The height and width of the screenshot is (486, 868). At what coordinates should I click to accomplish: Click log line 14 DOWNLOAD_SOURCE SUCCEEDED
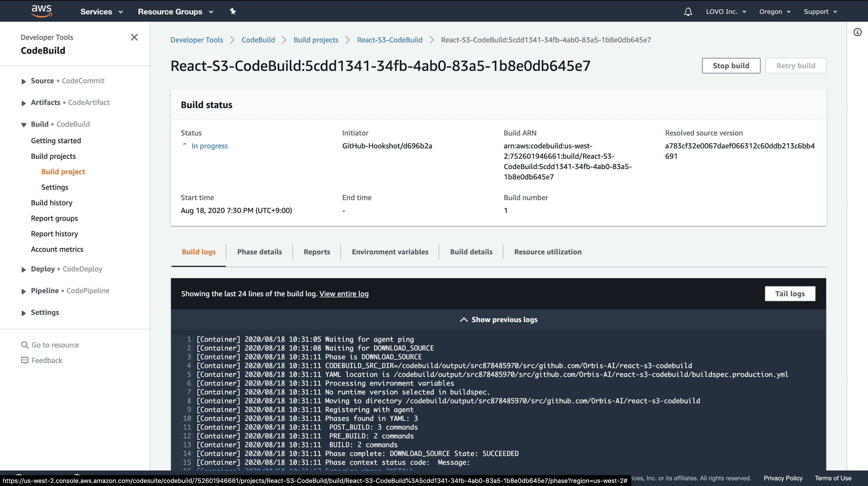pyautogui.click(x=358, y=454)
